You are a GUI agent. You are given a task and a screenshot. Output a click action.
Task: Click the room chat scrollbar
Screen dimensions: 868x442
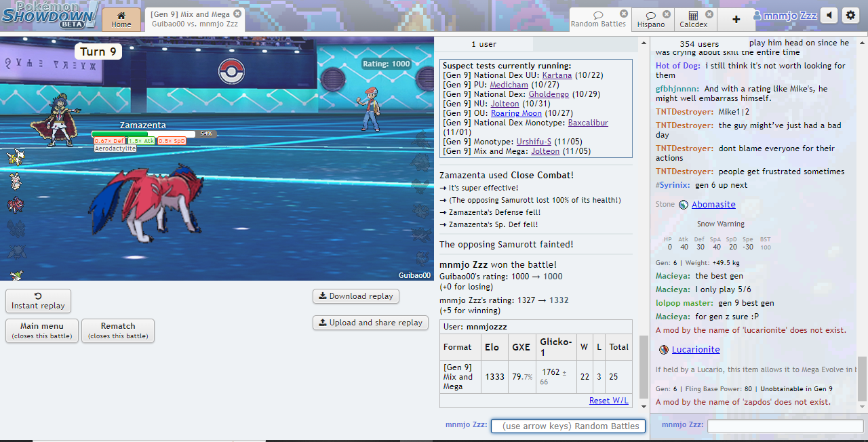[x=862, y=379]
